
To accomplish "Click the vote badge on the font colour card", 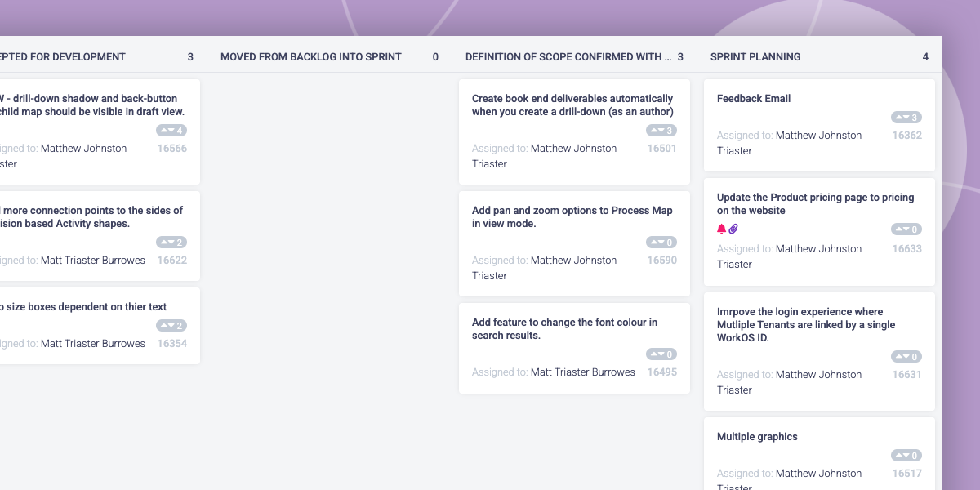I will pos(661,354).
